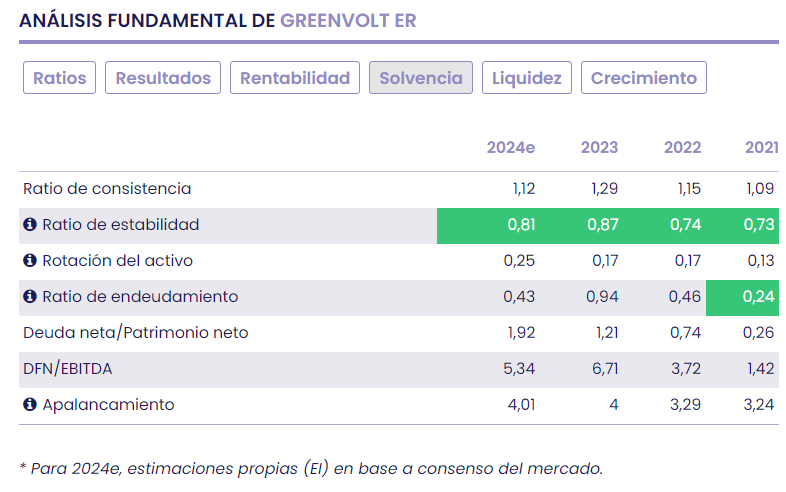Select the DFN/EBITDA row label
This screenshot has height=492, width=786.
coord(68,369)
